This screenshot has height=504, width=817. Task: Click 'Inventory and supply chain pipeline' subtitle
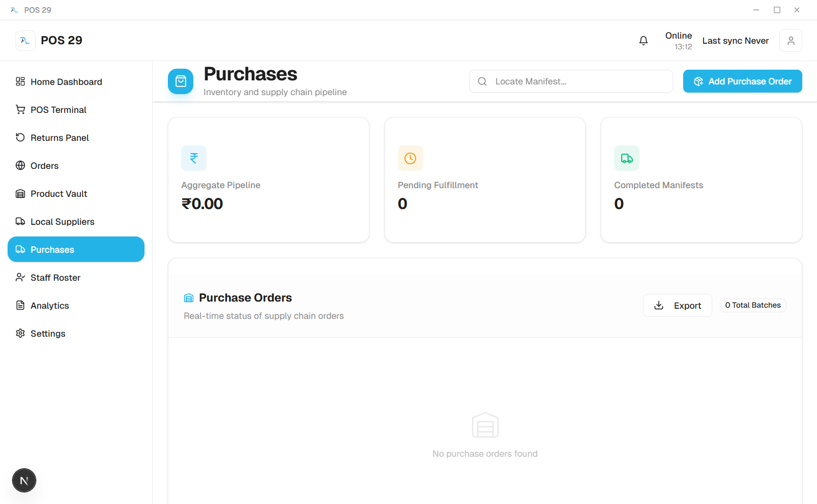tap(275, 92)
